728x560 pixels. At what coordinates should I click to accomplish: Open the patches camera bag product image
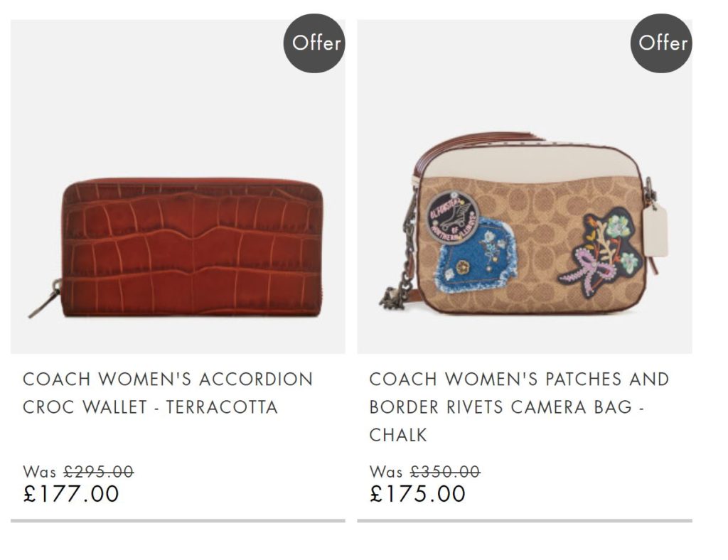[525, 186]
